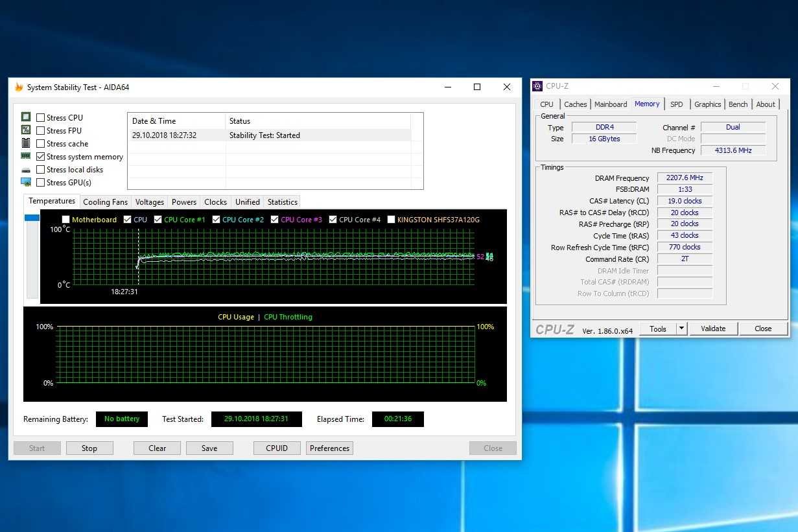Click the RAM module icon beside Stress system memory
The image size is (798, 532).
[x=26, y=156]
